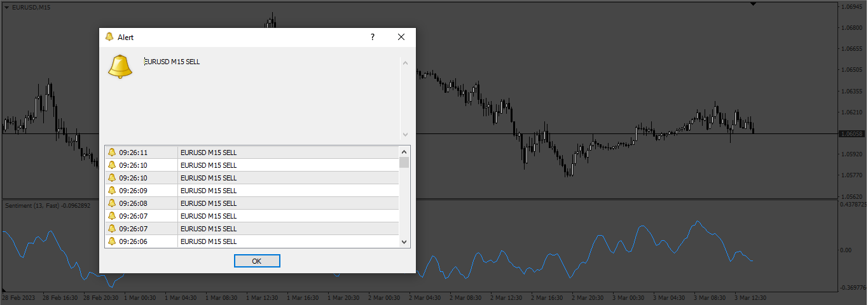Select the 09:26:11 EURUSD M15 SELL row
This screenshot has height=305, width=868.
pyautogui.click(x=252, y=152)
